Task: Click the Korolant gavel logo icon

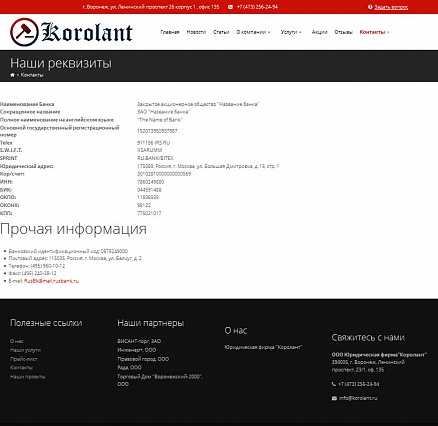Action: pyautogui.click(x=24, y=32)
